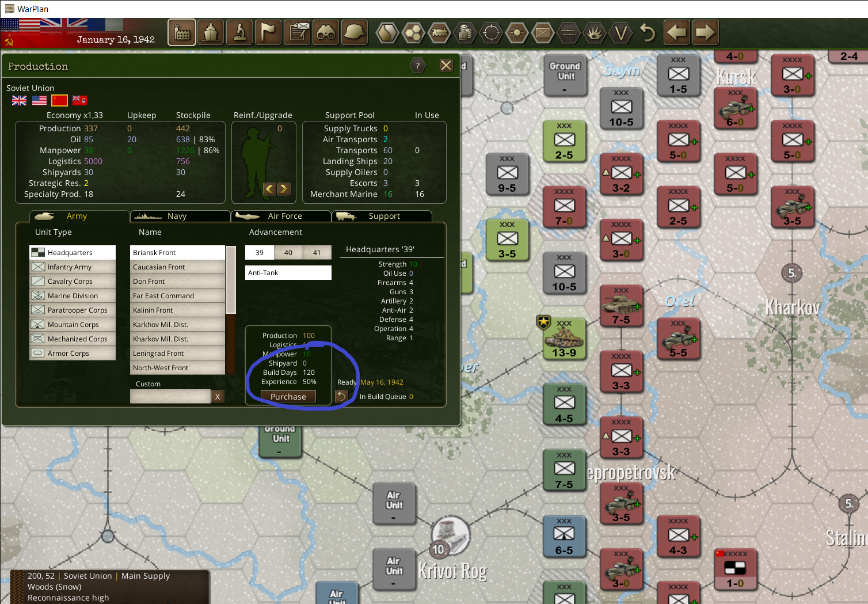Select Infantry Army unit type
This screenshot has height=604, width=868.
point(73,267)
